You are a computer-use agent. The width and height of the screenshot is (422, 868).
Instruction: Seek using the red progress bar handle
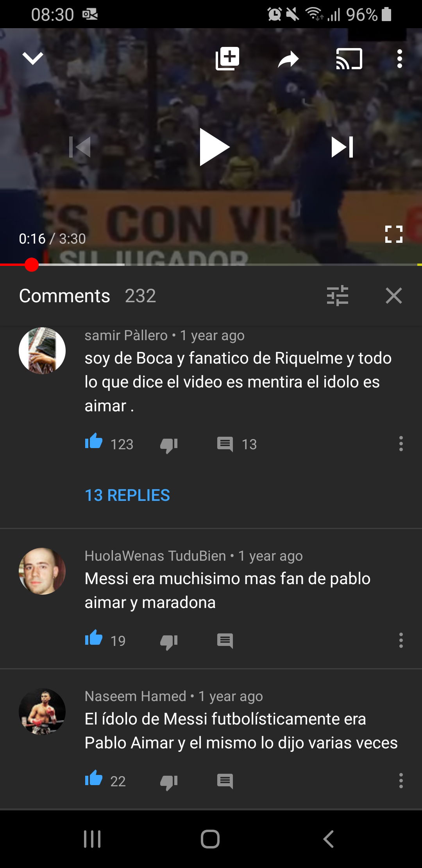[31, 265]
